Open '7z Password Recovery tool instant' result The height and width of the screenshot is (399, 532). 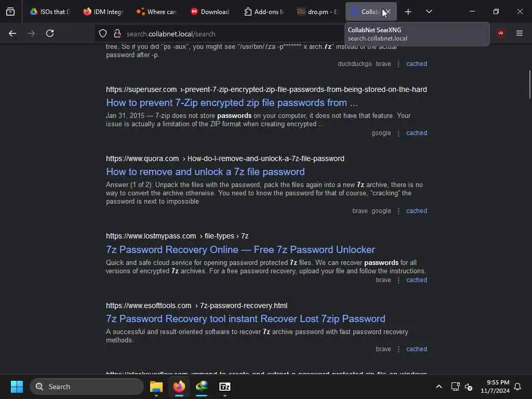[x=246, y=319]
